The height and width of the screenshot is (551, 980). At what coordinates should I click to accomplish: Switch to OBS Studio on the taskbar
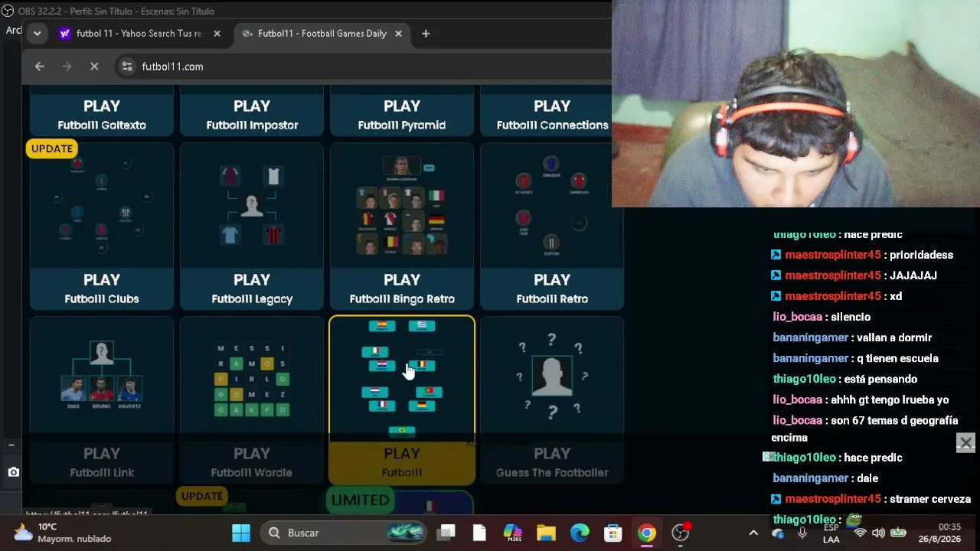(681, 533)
